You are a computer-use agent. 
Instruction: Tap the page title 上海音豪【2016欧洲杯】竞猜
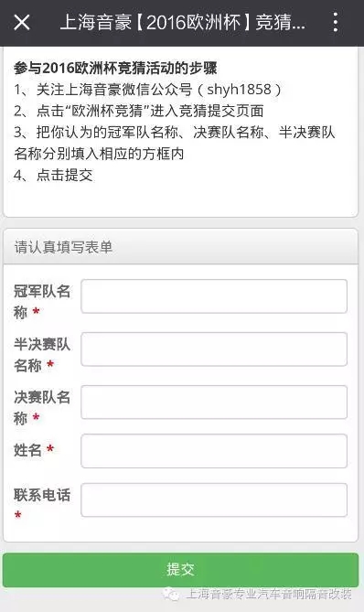point(183,22)
